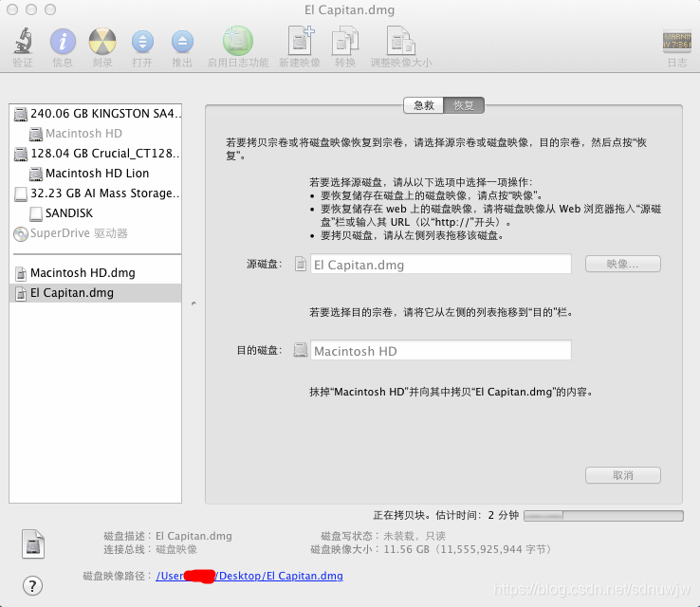Click the source disk document icon

point(301,264)
